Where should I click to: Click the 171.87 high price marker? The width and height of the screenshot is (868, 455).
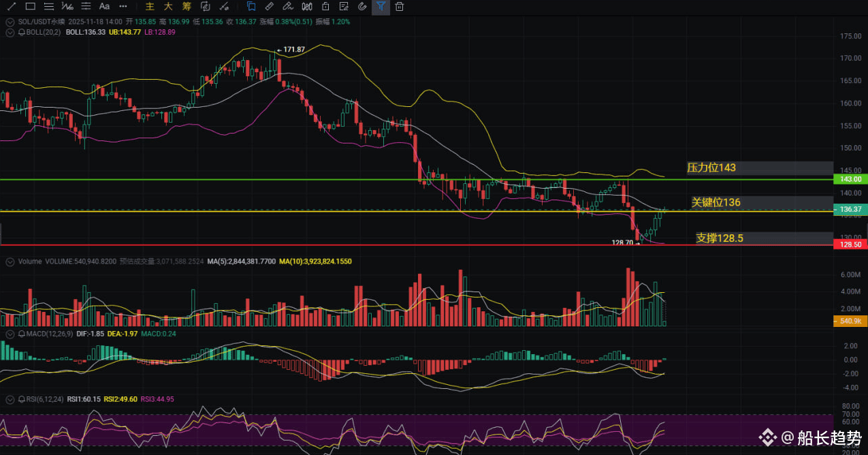[x=293, y=50]
